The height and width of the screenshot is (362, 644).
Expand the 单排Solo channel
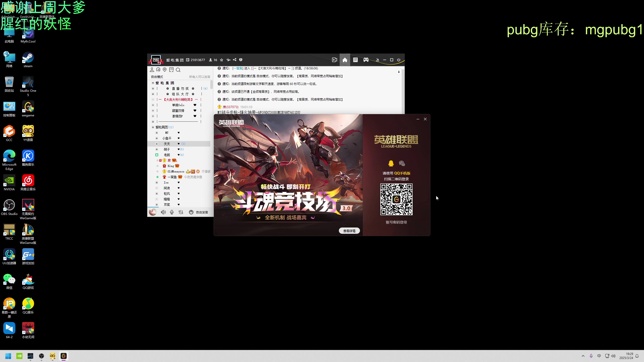153,105
